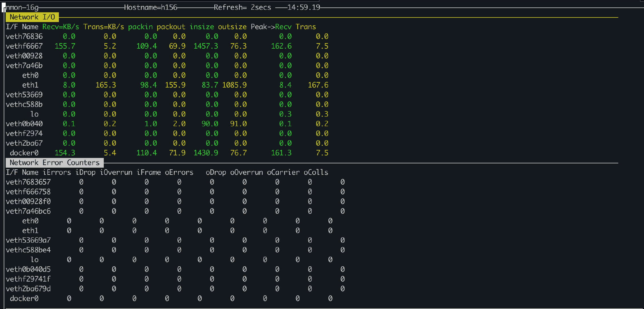The image size is (644, 309).
Task: Click the Peak->Recv column header
Action: 271,27
